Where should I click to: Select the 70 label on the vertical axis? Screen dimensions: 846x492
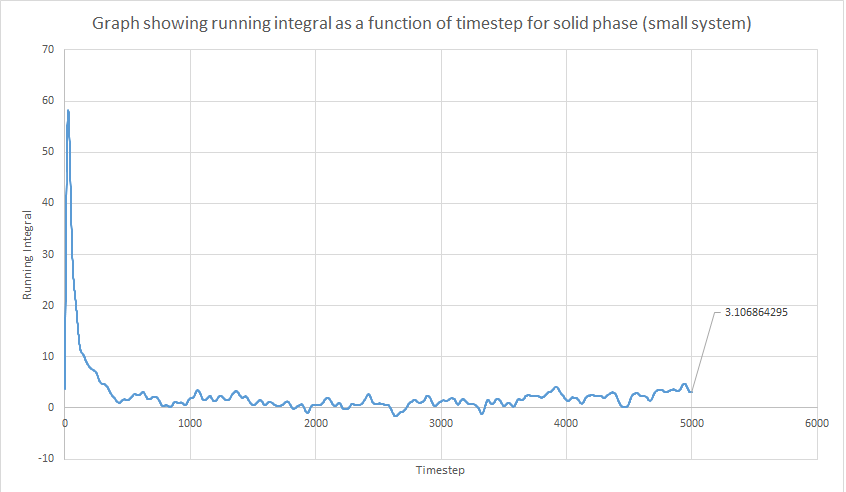point(48,50)
